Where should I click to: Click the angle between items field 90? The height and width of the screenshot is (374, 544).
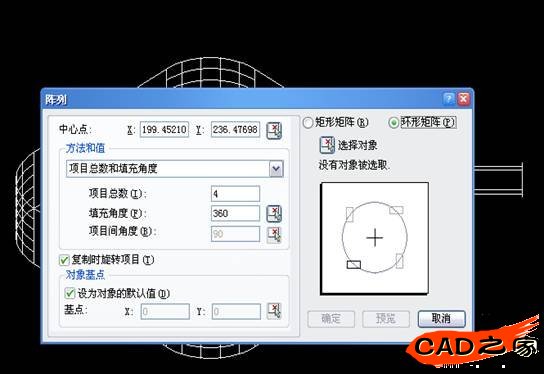point(235,234)
